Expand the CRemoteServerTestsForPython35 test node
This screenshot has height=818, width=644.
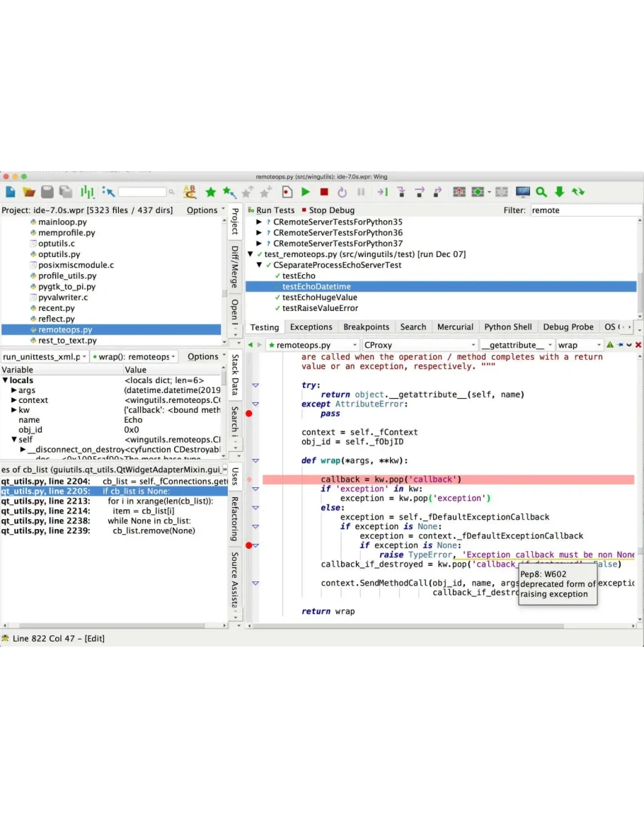point(259,222)
